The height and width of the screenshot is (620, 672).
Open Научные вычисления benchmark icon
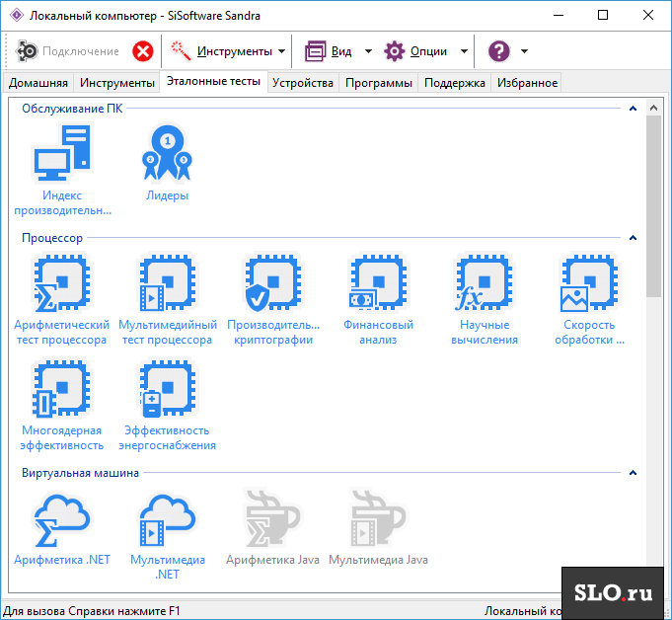[x=485, y=283]
